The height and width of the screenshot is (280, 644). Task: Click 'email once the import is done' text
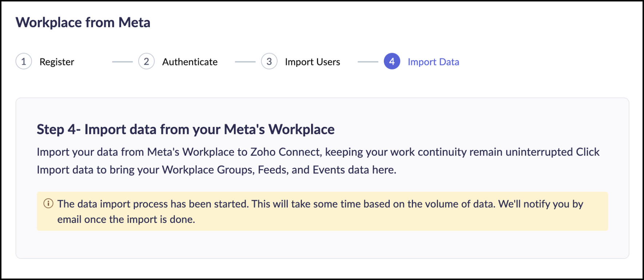[126, 220]
